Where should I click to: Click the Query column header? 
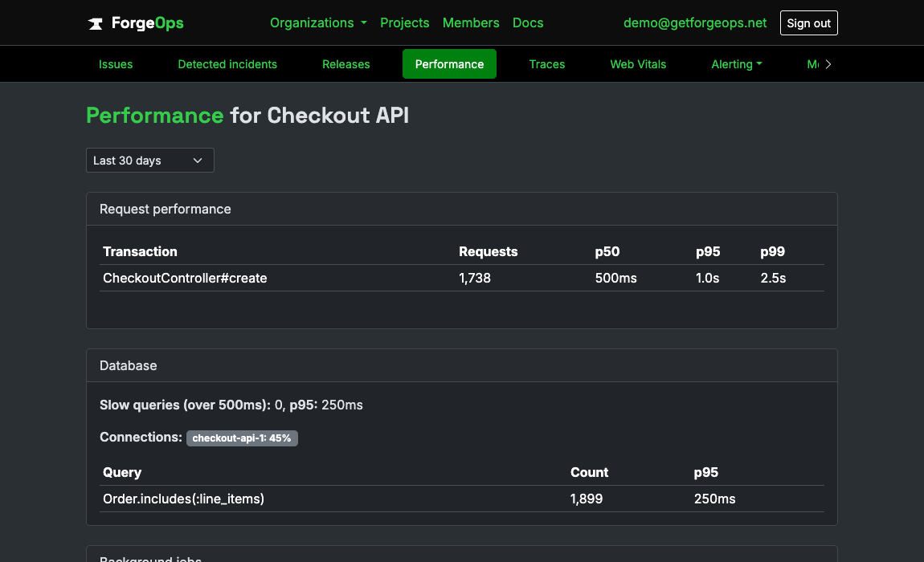coord(122,472)
